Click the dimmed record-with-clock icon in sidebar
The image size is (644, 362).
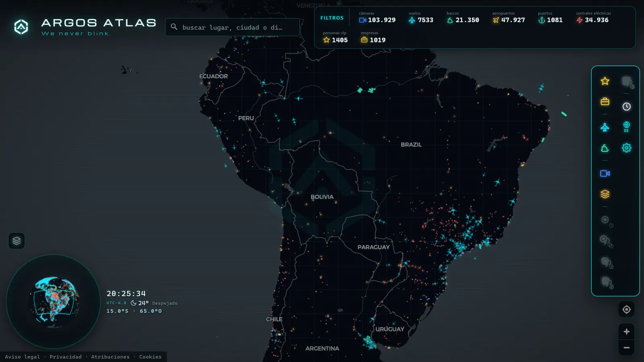point(606,221)
